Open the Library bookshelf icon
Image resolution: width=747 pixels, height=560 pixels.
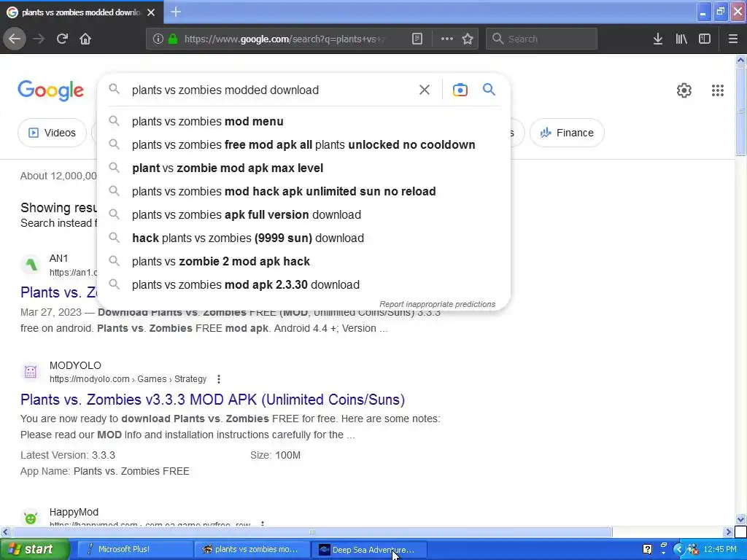pos(681,39)
